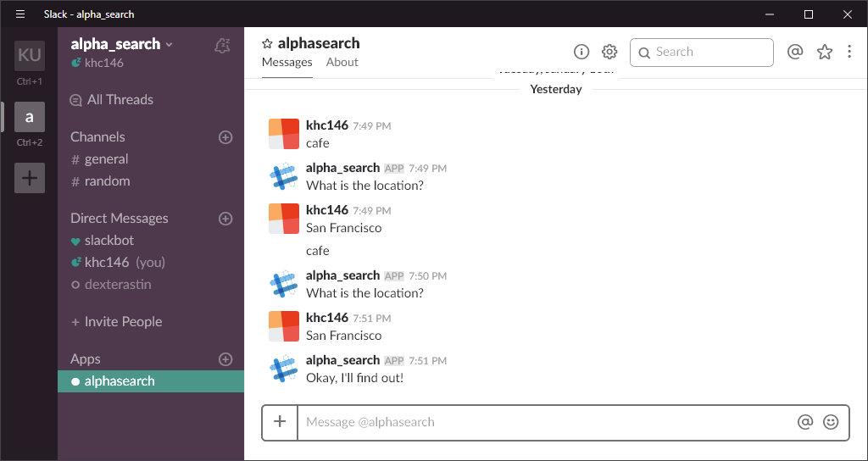Open starred items star icon in header
868x461 pixels.
(825, 52)
